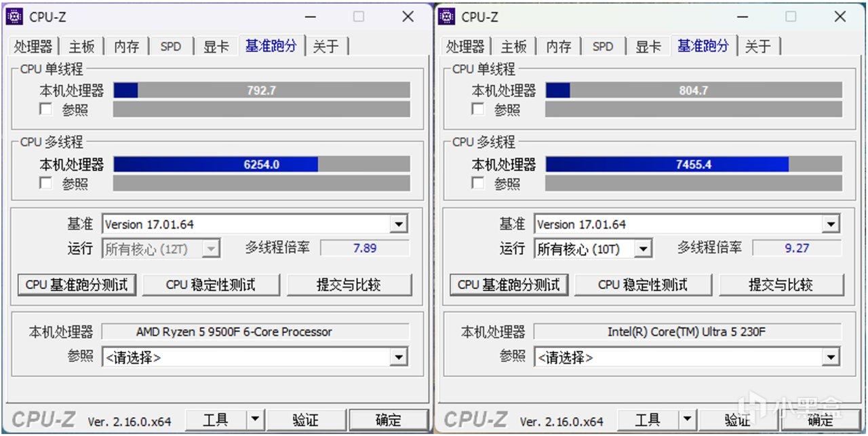Select 基准跑分 tab in right window
868x436 pixels.
[703, 45]
